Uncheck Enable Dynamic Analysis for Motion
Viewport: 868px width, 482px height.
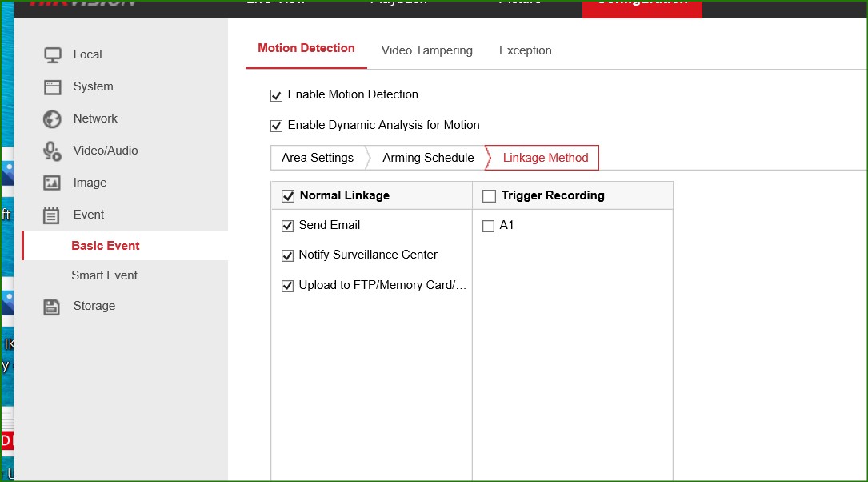pyautogui.click(x=277, y=126)
